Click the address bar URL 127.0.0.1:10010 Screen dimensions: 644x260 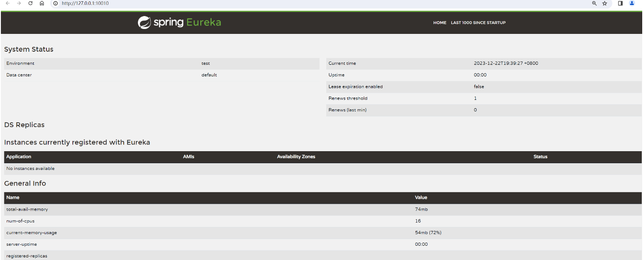pos(85,3)
